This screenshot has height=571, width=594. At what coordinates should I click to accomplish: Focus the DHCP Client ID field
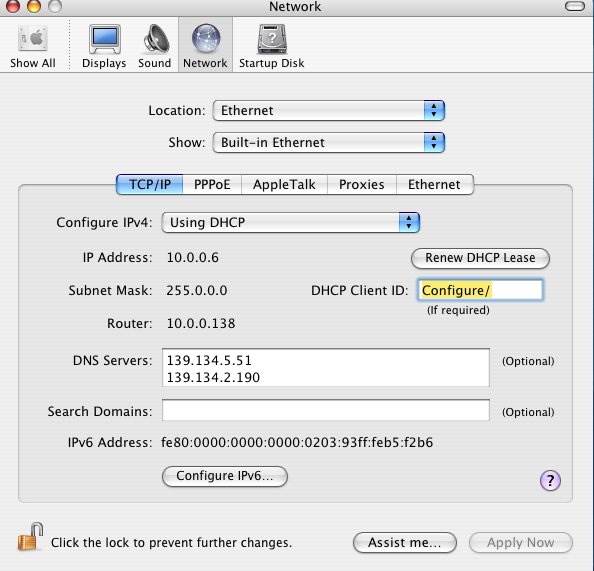[x=480, y=290]
